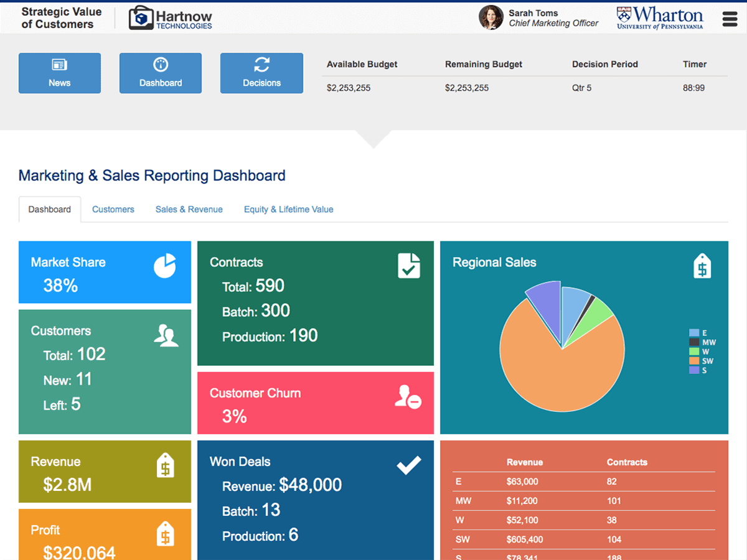747x560 pixels.
Task: Open the Equity & Lifetime Value tab
Action: point(288,210)
